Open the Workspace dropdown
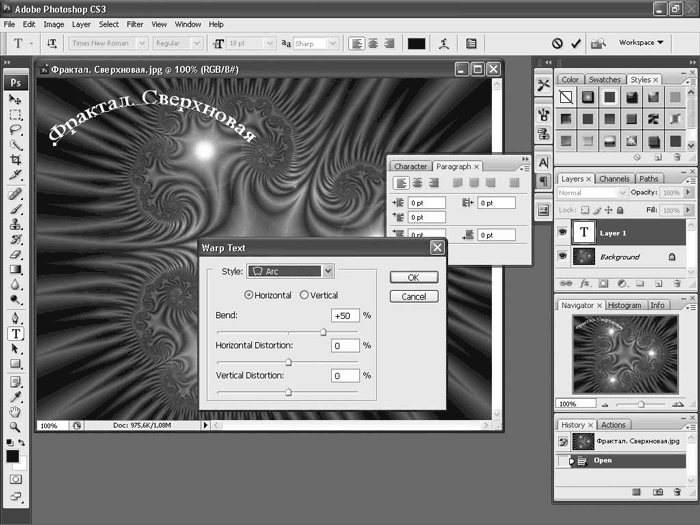The width and height of the screenshot is (700, 525). (641, 43)
